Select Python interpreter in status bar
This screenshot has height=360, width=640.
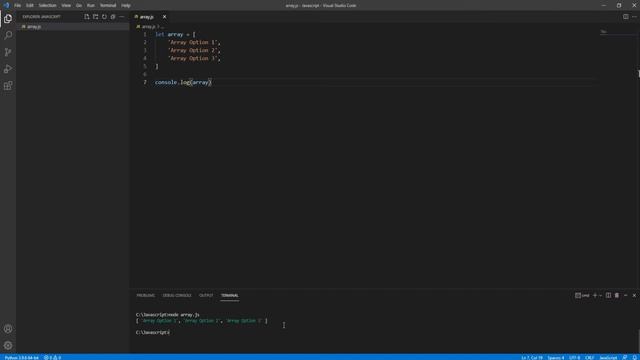(x=22, y=358)
